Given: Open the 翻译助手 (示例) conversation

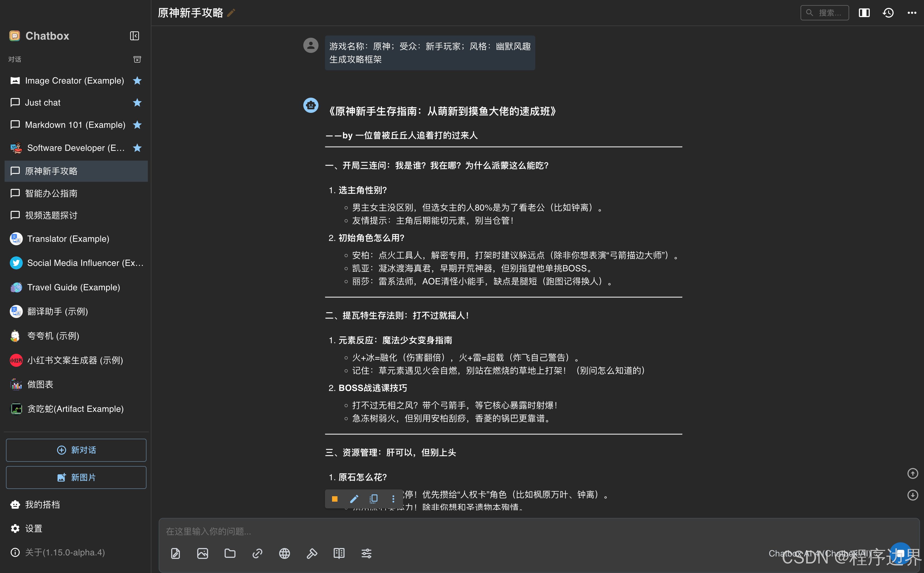Looking at the screenshot, I should point(76,312).
